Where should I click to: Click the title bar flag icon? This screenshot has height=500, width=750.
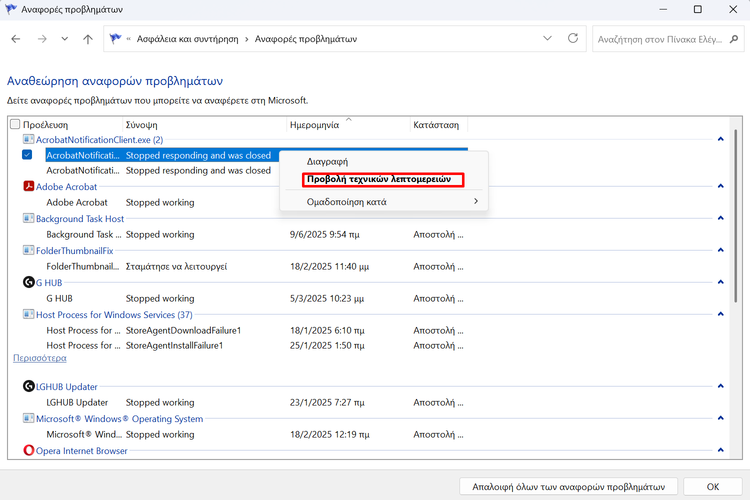click(x=11, y=9)
